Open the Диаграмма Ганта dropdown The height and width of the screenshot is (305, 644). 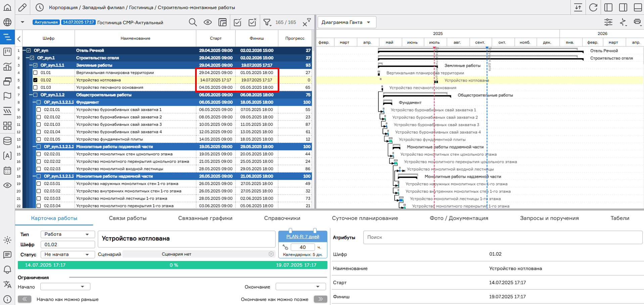pos(347,22)
